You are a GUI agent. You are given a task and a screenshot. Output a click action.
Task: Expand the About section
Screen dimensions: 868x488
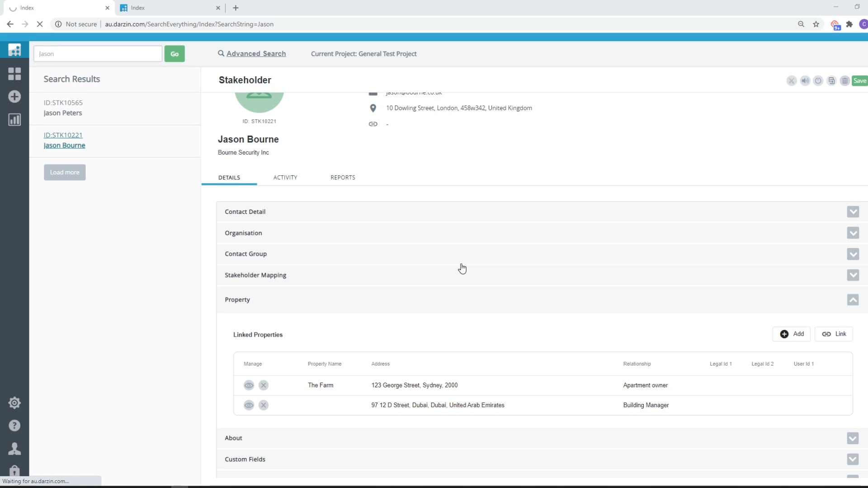853,438
